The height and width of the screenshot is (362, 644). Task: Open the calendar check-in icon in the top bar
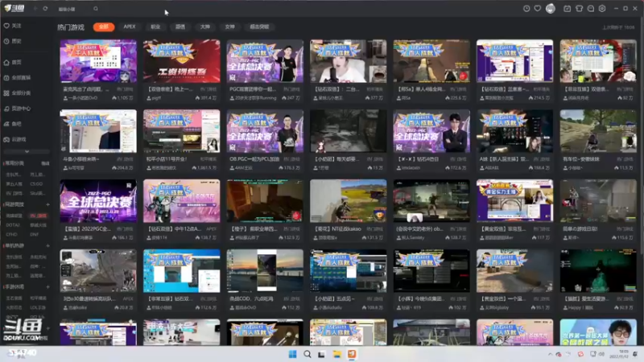(x=568, y=9)
